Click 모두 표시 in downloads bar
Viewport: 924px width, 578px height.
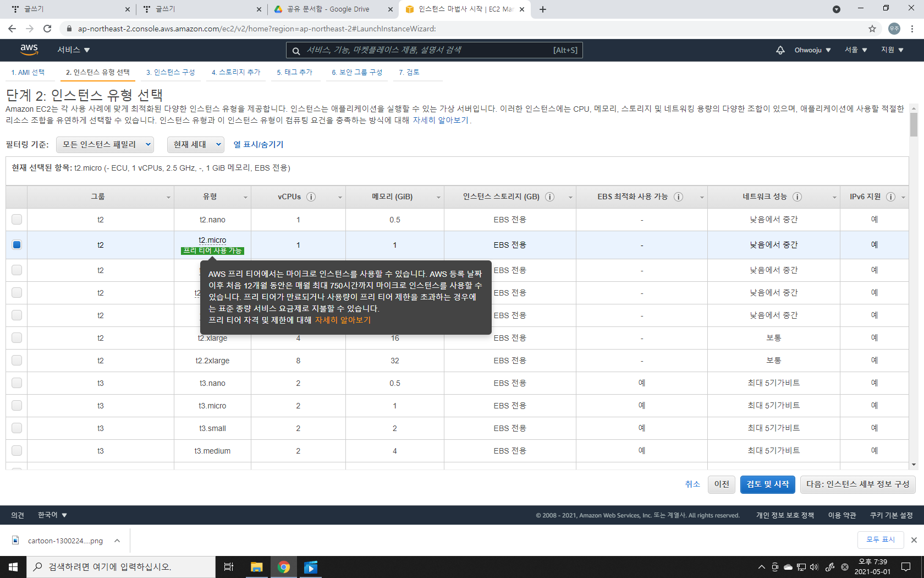tap(881, 540)
